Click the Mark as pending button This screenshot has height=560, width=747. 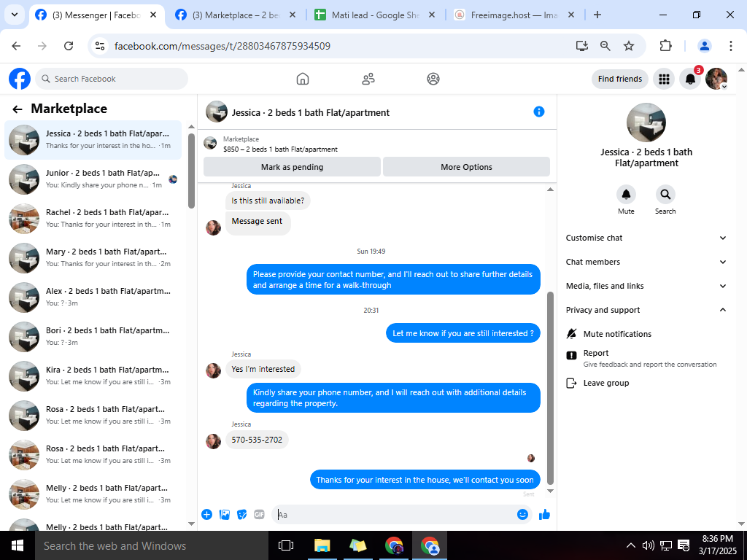coord(292,167)
